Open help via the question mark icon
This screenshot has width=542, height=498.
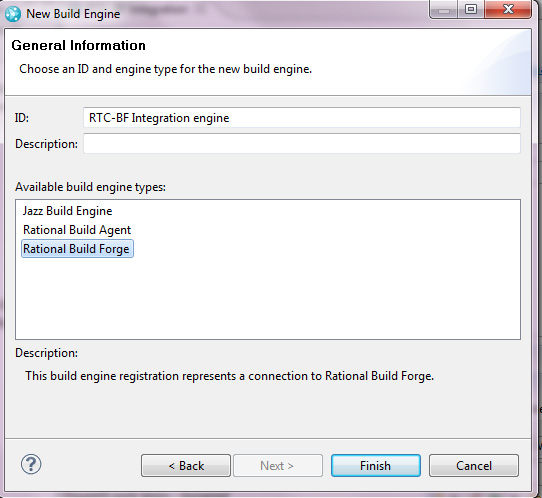[x=31, y=464]
